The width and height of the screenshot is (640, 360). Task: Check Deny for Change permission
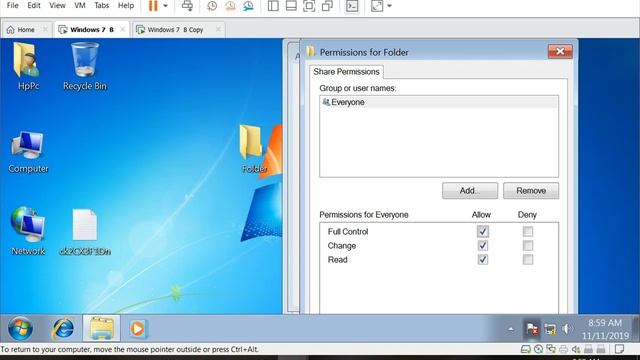(x=528, y=245)
